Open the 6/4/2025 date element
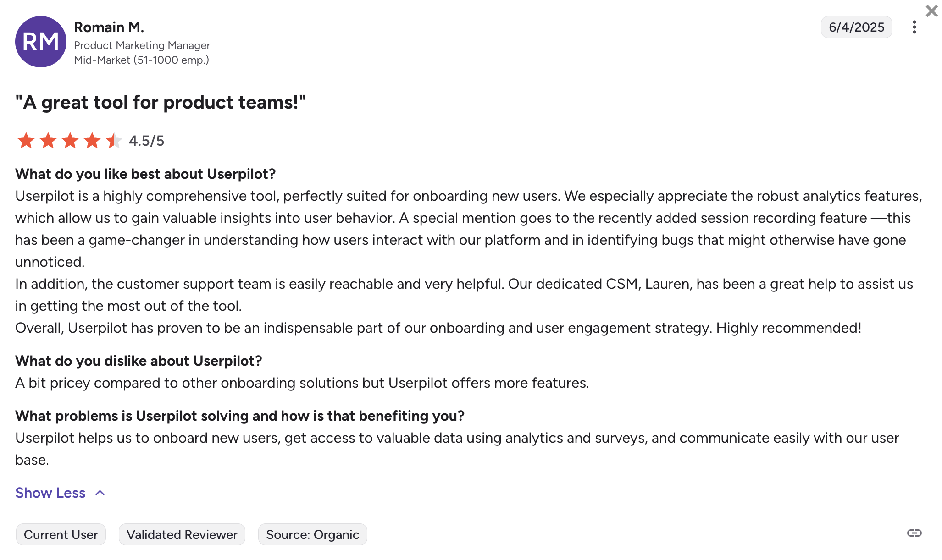Screen dimensions: 942x560 (x=856, y=27)
